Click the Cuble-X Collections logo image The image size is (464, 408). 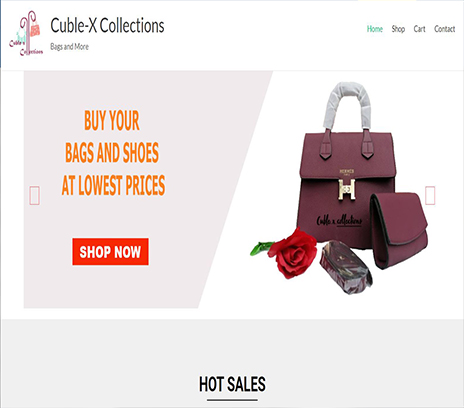point(26,33)
